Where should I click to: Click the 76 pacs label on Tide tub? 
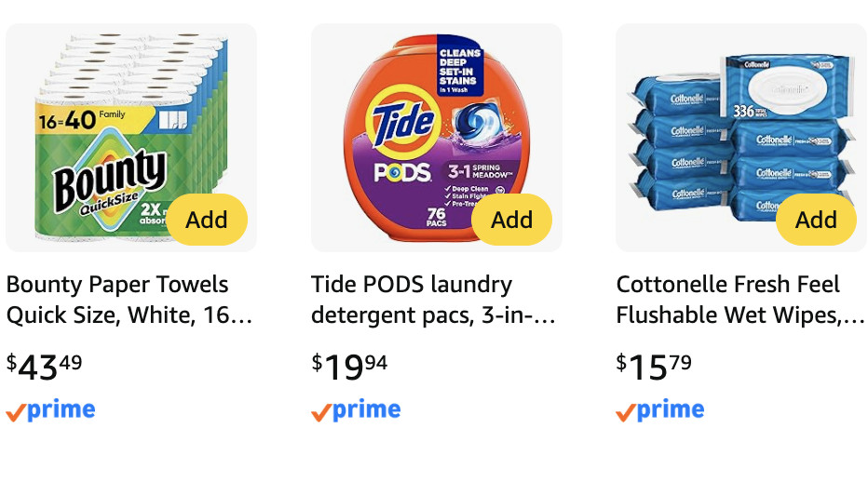(x=436, y=214)
